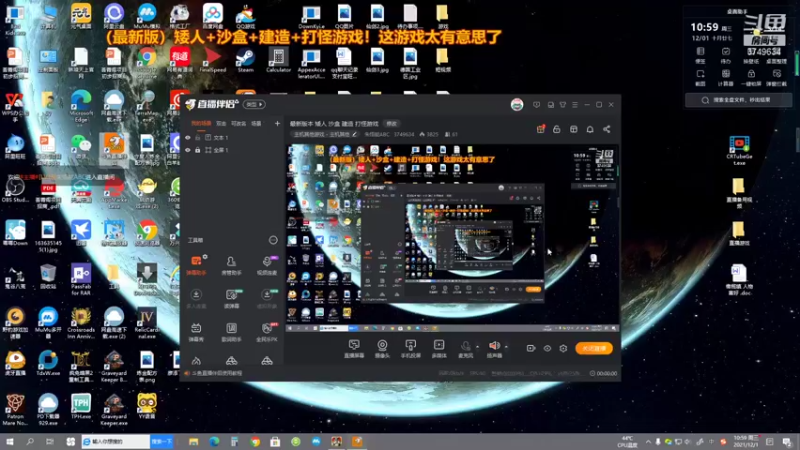Open the Windows Start menu

(x=10, y=442)
